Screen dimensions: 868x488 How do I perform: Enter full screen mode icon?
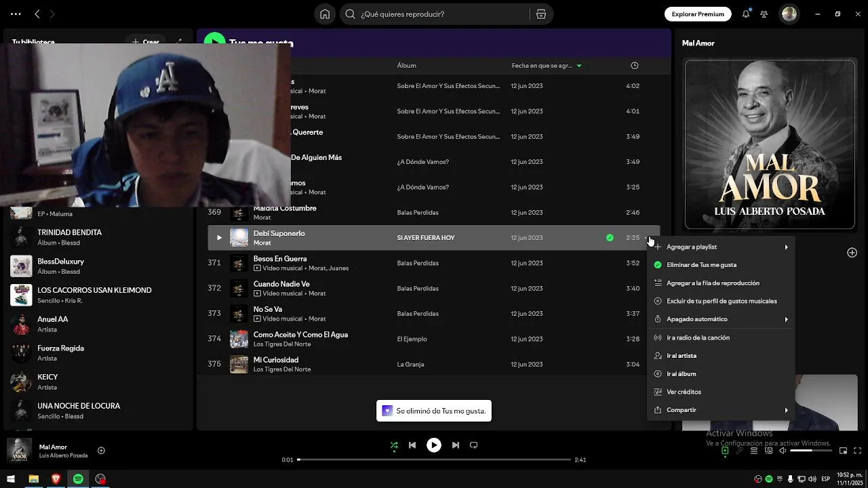pyautogui.click(x=858, y=451)
